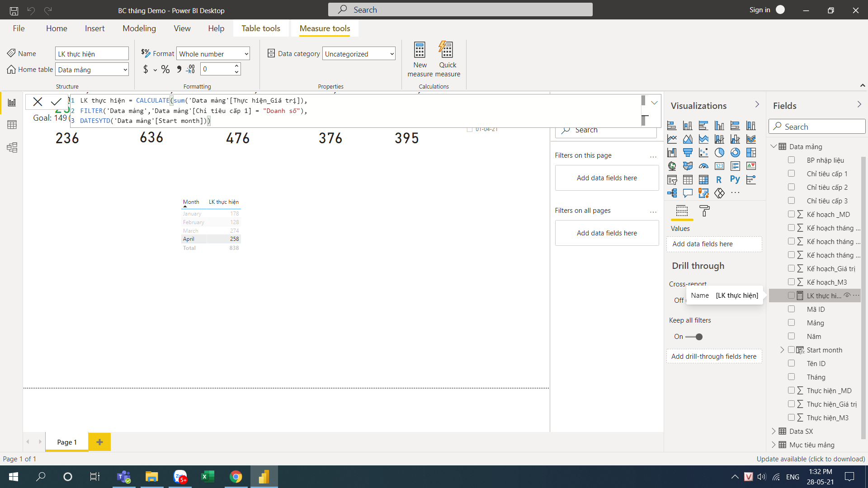Tick the Mã ID field checkbox
This screenshot has height=488, width=868.
pos(791,309)
